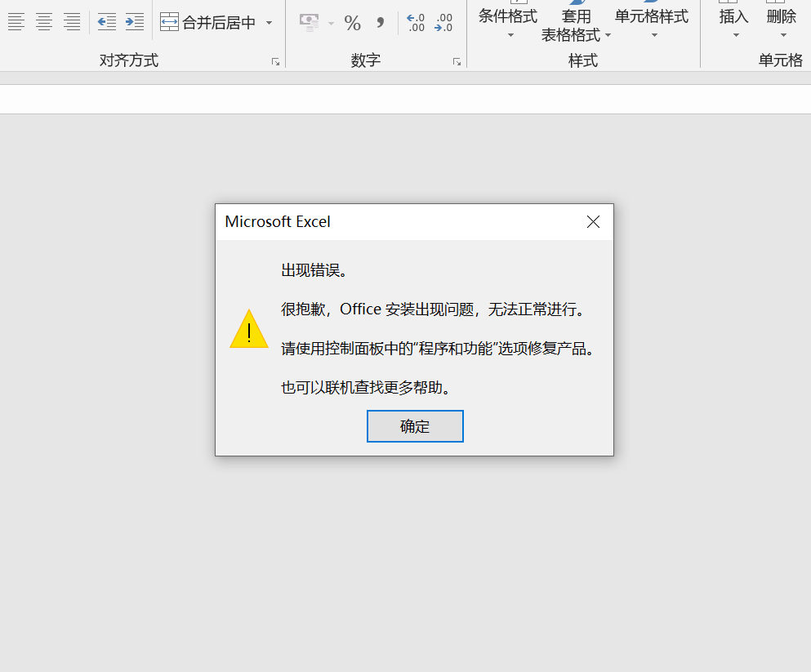Click the '也可以联机查找更多帮助。' text
This screenshot has height=672, width=811.
tap(366, 387)
